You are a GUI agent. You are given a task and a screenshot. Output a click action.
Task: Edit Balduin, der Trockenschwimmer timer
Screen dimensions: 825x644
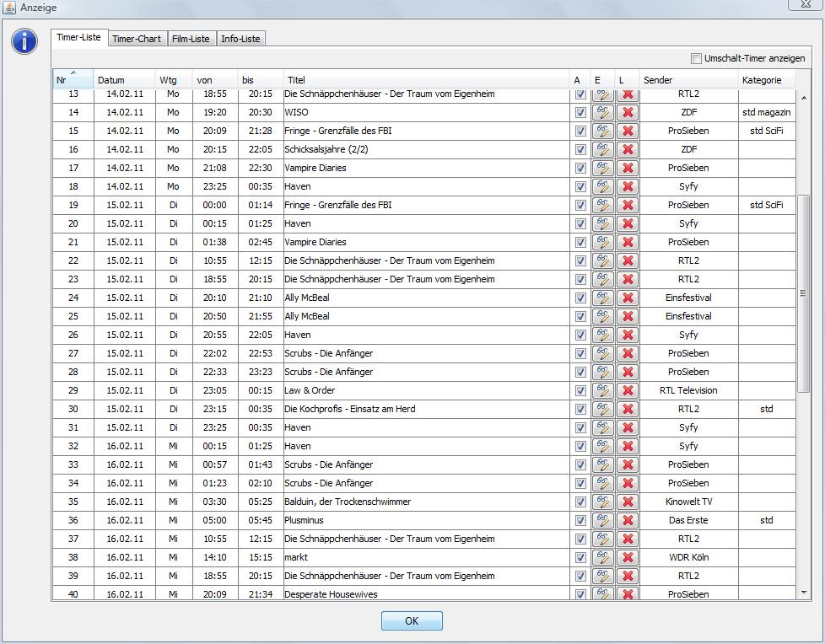603,502
